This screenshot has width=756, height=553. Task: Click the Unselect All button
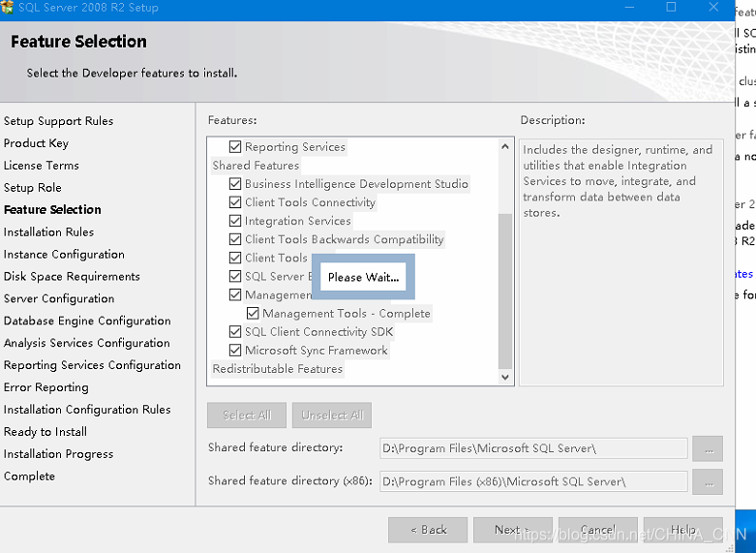(332, 415)
